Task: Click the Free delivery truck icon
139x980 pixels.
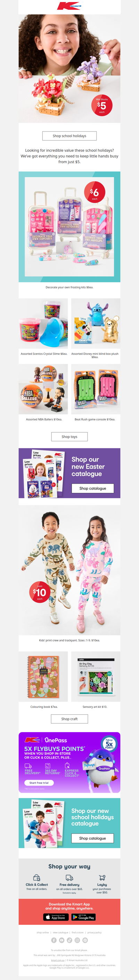Action: (x=69, y=878)
